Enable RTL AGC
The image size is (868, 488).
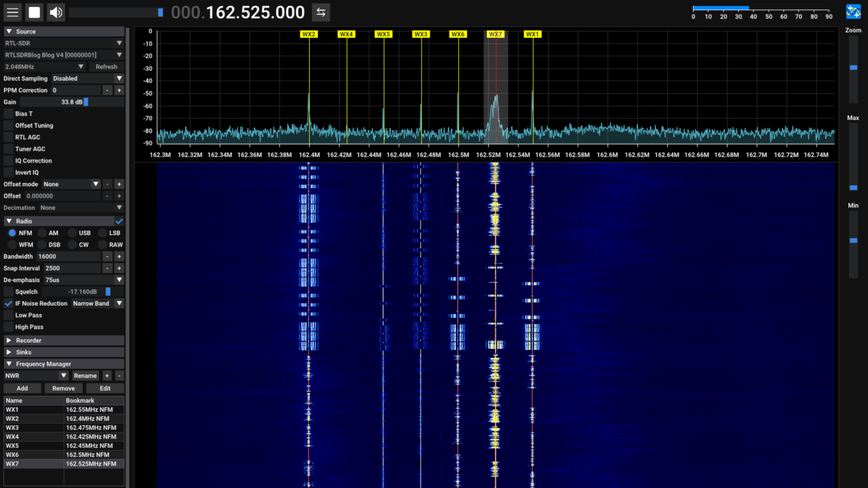click(x=8, y=137)
